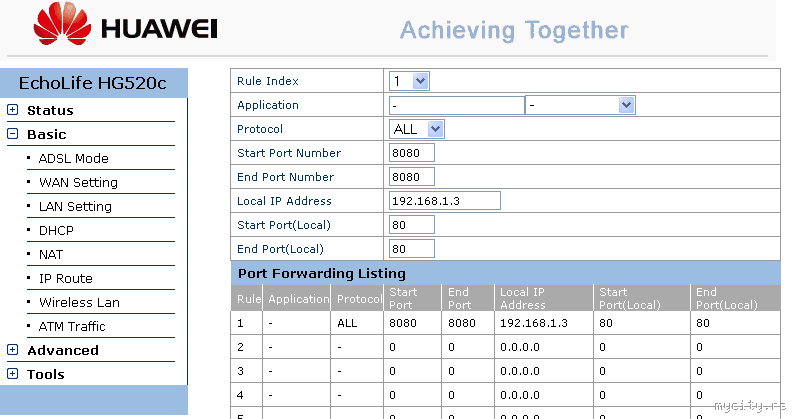Click the Achieving Together banner text
The image size is (793, 419).
click(514, 30)
